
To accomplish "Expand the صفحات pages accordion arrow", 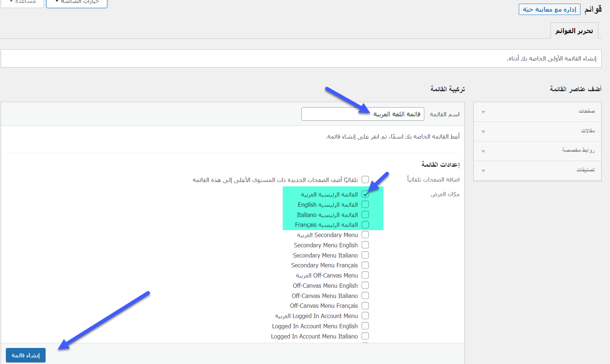I will click(x=483, y=112).
